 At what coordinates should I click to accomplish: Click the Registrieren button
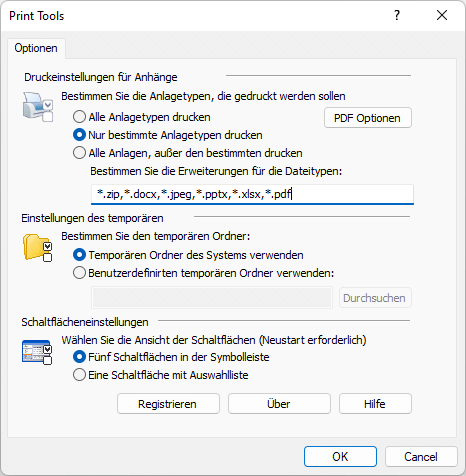(168, 404)
